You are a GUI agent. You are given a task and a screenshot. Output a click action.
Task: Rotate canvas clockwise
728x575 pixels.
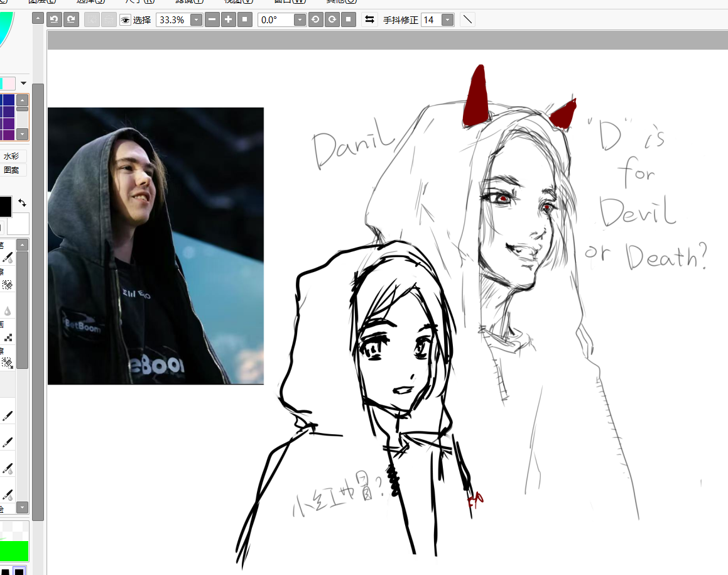[x=332, y=19]
